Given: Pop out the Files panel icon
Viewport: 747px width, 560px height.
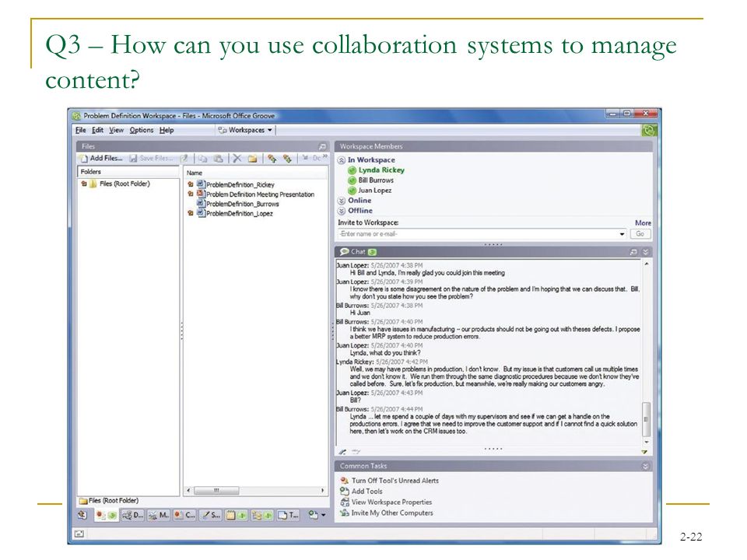Looking at the screenshot, I should pyautogui.click(x=322, y=146).
